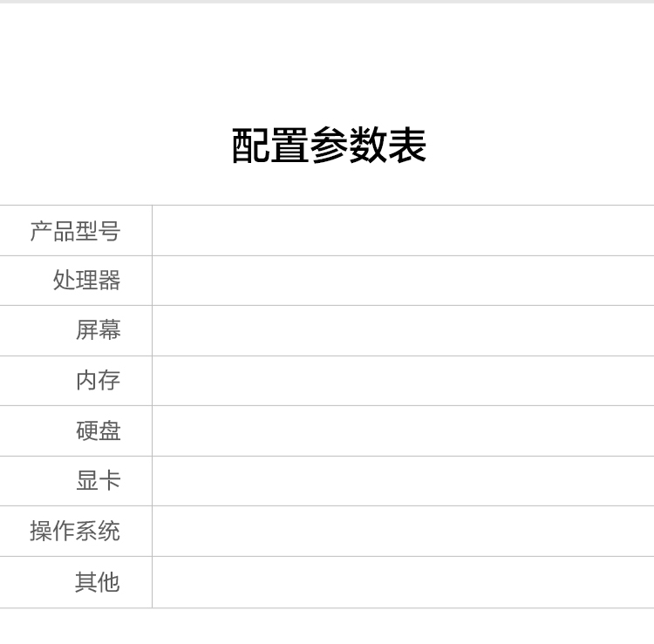Click the 显卡 row label
This screenshot has width=654, height=644.
click(x=99, y=480)
